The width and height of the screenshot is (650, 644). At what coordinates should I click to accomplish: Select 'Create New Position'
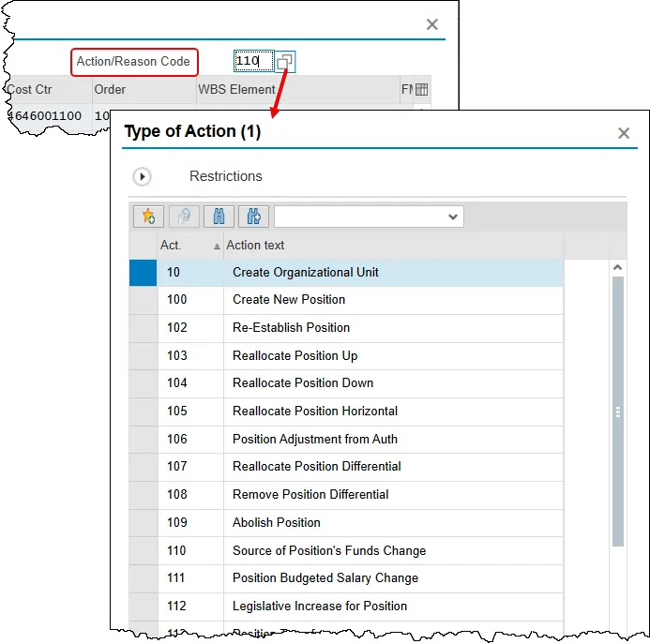point(289,300)
